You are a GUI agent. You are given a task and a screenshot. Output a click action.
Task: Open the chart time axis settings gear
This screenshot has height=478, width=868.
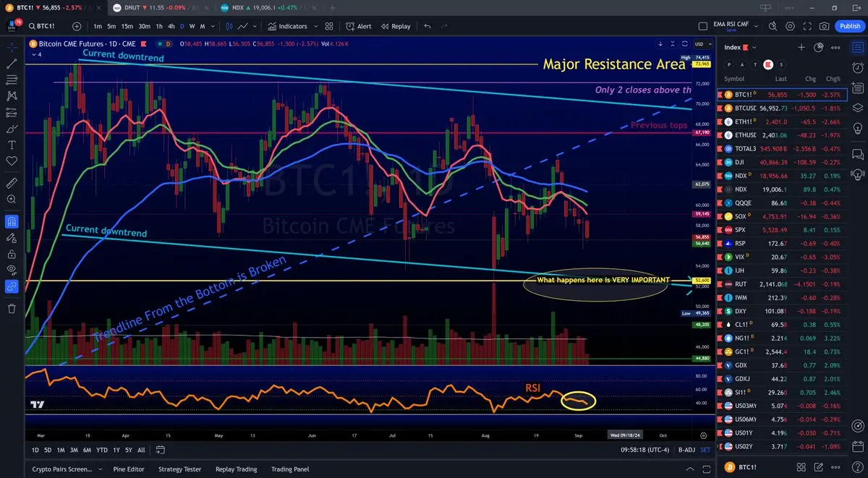pyautogui.click(x=703, y=435)
